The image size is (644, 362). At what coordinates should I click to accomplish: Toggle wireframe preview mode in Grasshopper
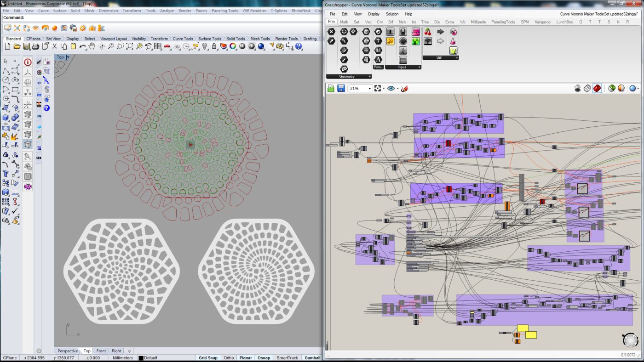[x=587, y=88]
